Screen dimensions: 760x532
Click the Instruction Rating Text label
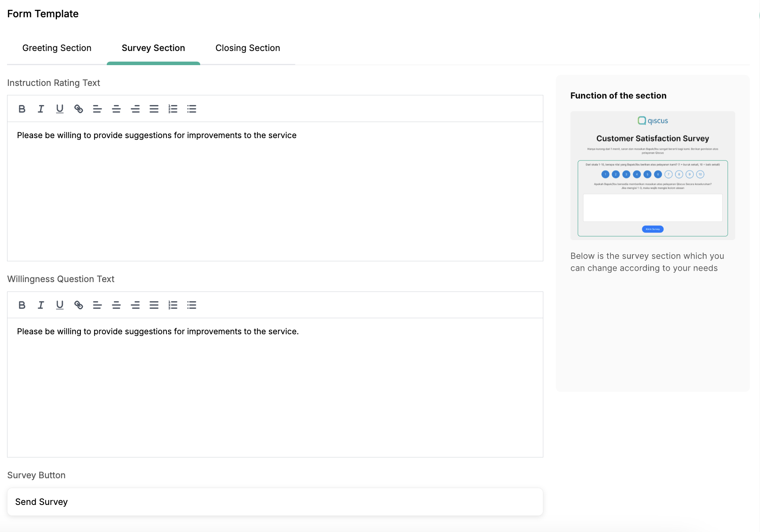tap(54, 83)
